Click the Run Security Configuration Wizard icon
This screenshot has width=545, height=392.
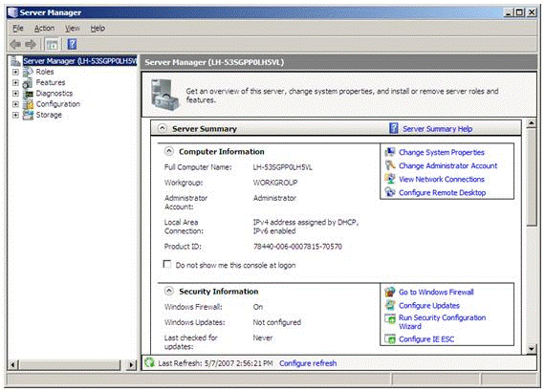coord(390,318)
